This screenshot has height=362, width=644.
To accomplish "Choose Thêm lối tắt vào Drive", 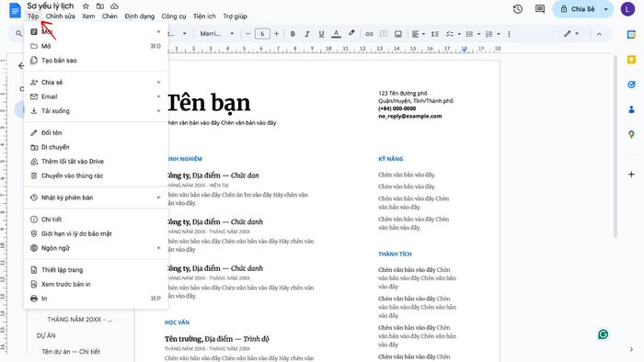I will pyautogui.click(x=96, y=161).
